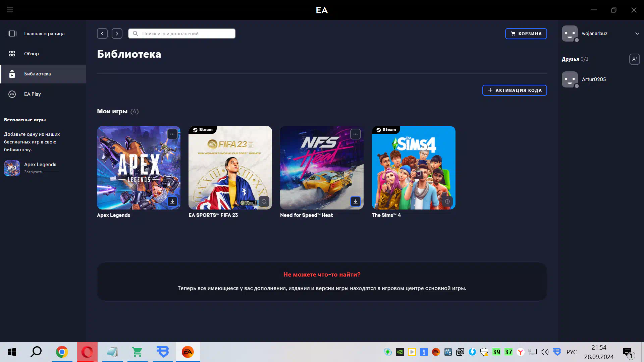Click the info icon on FIFA 23 card
Screen dimensions: 644x362
pyautogui.click(x=264, y=201)
